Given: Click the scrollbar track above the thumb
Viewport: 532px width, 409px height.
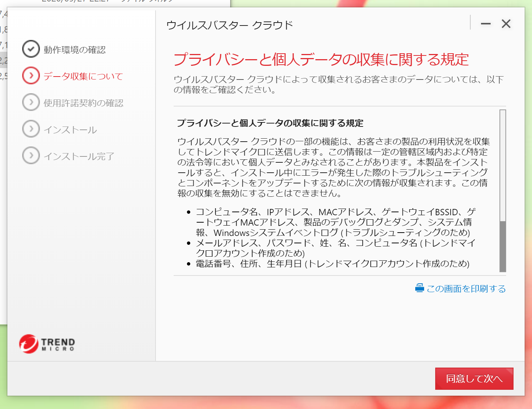Looking at the screenshot, I should 503,166.
